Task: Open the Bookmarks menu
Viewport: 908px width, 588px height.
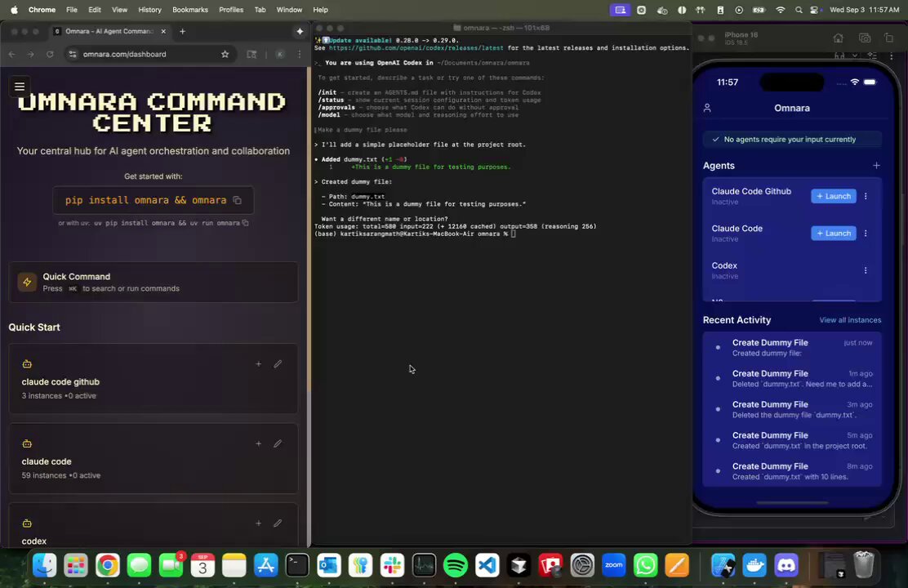Action: (190, 10)
